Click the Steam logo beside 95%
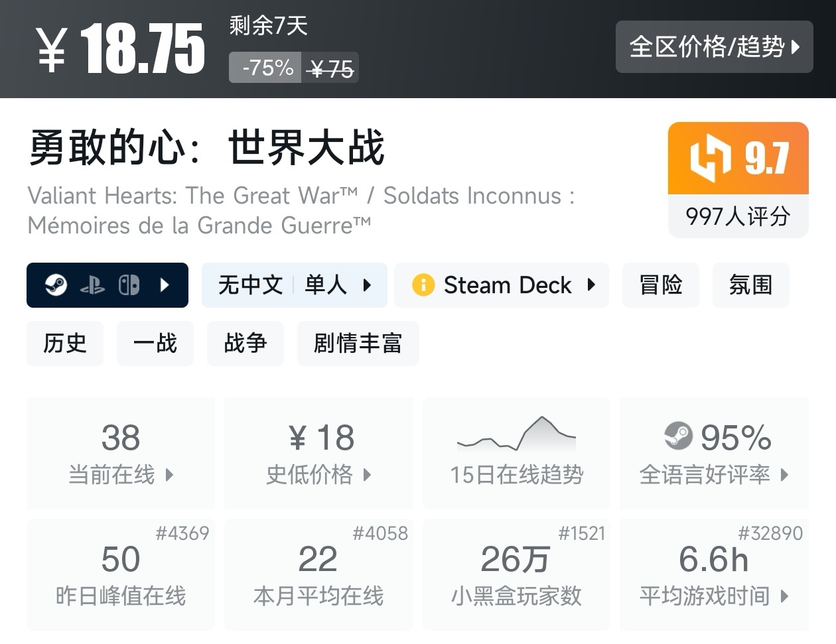Viewport: 836px width, 644px height. (678, 436)
